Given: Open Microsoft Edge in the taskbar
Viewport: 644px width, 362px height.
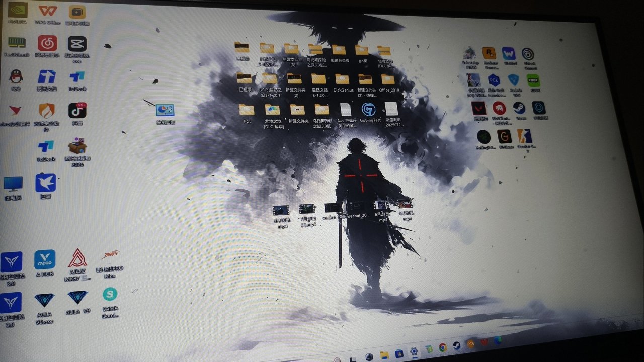Looking at the screenshot, I should [498, 340].
